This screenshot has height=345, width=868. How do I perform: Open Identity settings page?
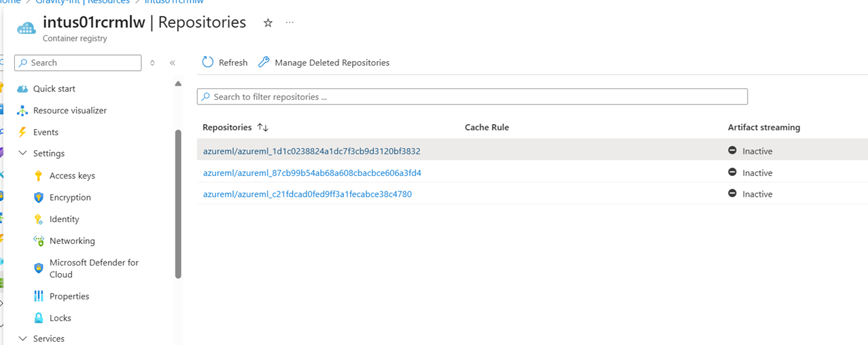[x=65, y=219]
